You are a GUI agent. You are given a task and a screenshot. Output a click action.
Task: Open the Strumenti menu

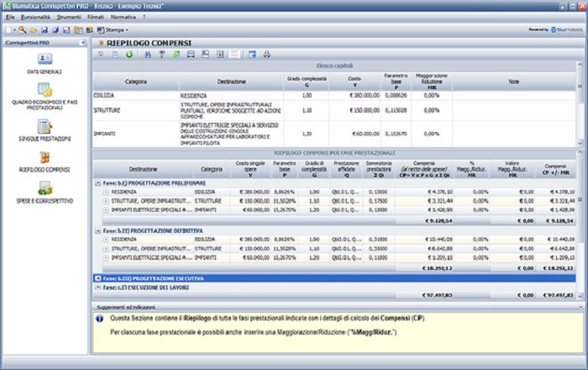69,17
